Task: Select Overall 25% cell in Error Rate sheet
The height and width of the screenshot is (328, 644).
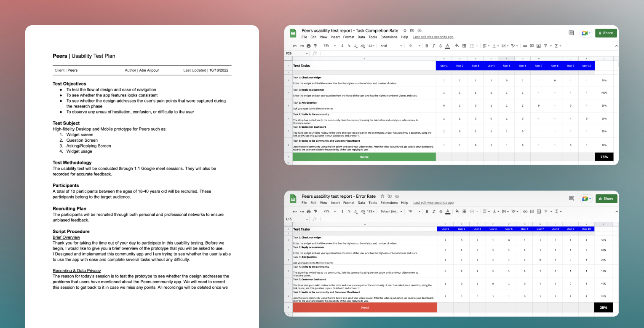Action: click(x=604, y=308)
